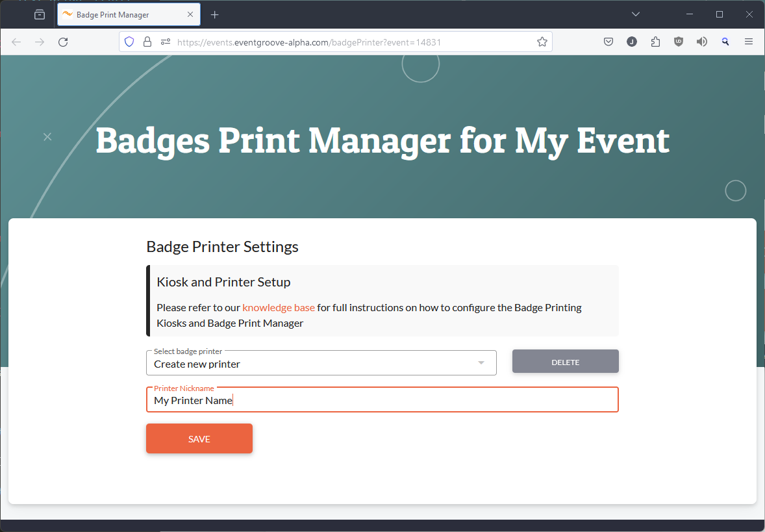This screenshot has width=765, height=532.
Task: Open the knowledge base link
Action: pos(278,307)
